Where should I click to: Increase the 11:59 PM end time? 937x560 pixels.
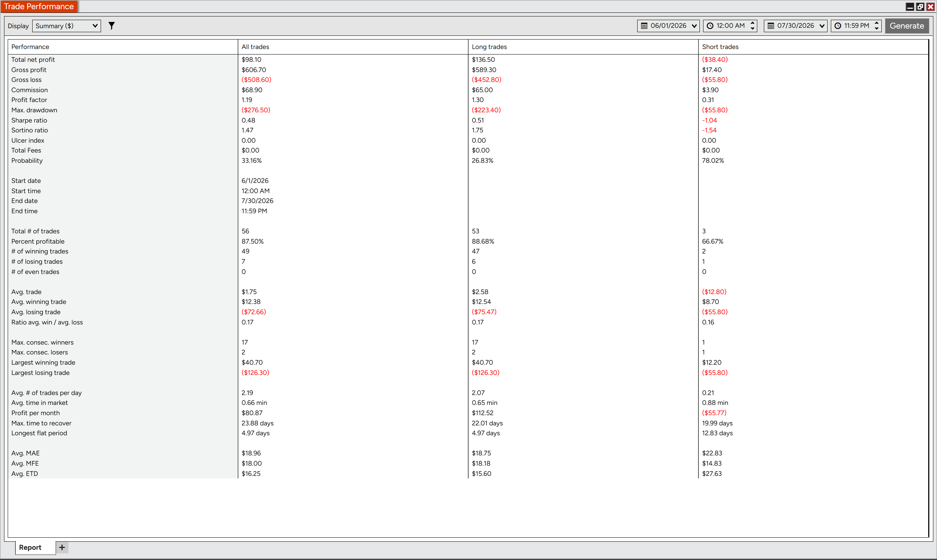click(x=876, y=23)
